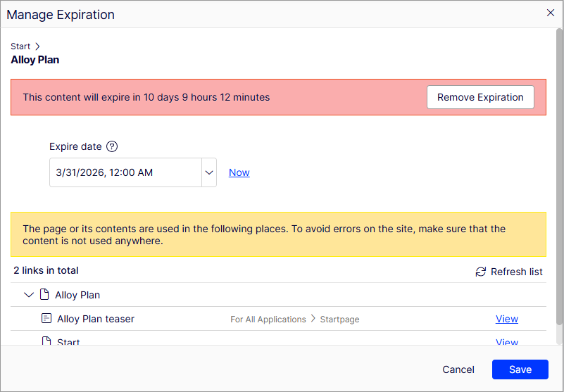Click the Expire date help question icon

tap(112, 146)
